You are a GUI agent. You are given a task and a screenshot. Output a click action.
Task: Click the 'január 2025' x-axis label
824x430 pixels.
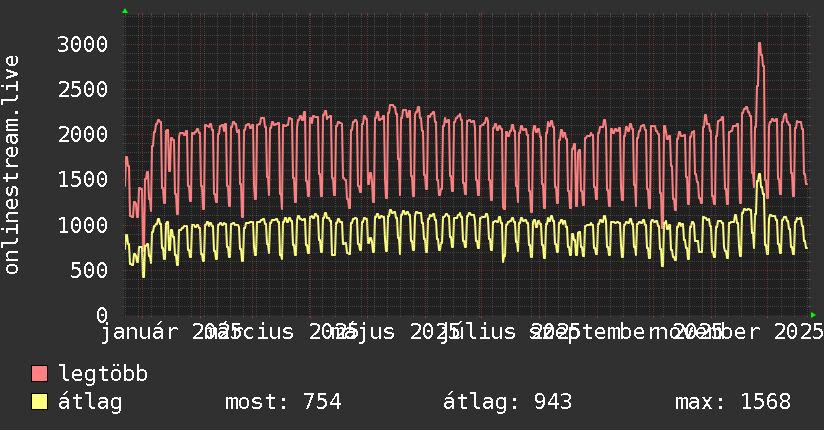(x=171, y=332)
